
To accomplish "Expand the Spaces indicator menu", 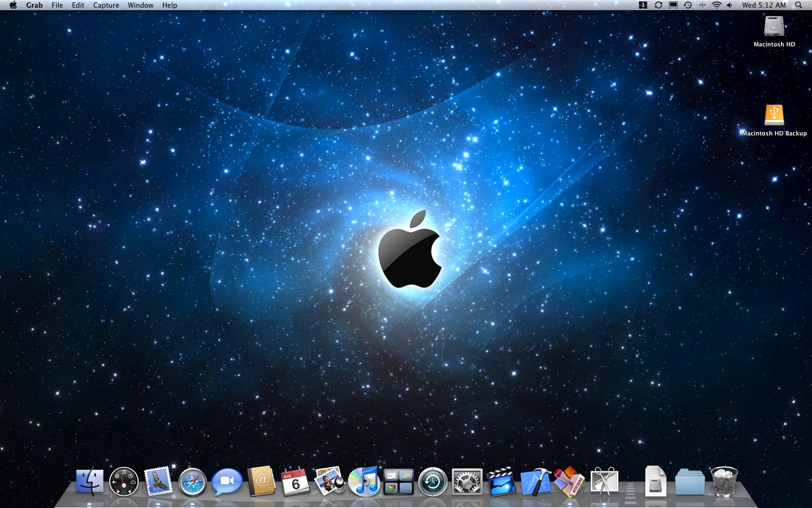I will (x=643, y=5).
